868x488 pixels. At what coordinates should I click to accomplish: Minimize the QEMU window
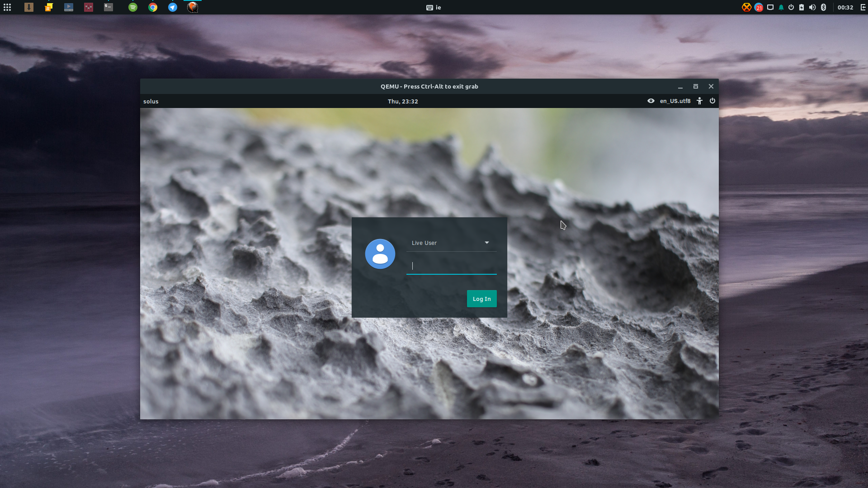tap(680, 86)
